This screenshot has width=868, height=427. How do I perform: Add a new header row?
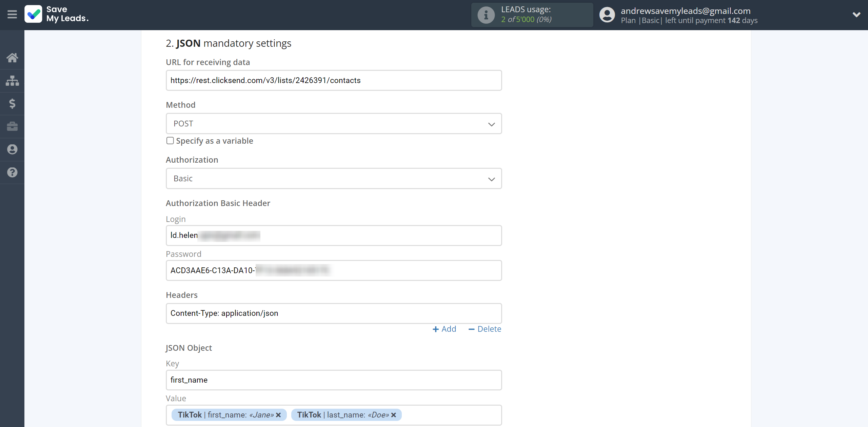(445, 329)
